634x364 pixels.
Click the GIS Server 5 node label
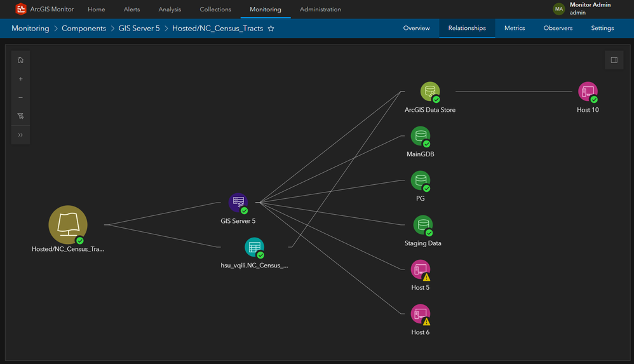[238, 221]
